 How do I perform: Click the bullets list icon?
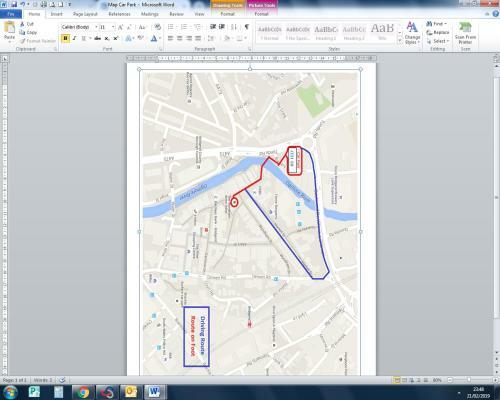coord(171,27)
